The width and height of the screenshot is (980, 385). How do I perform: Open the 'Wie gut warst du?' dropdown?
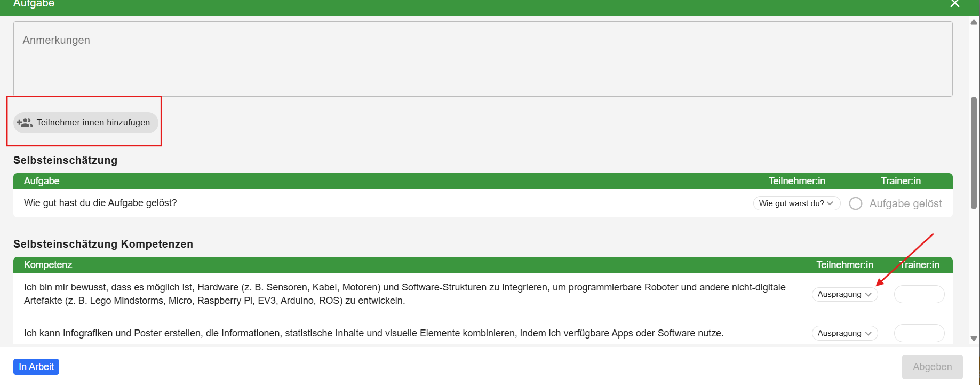click(x=796, y=203)
